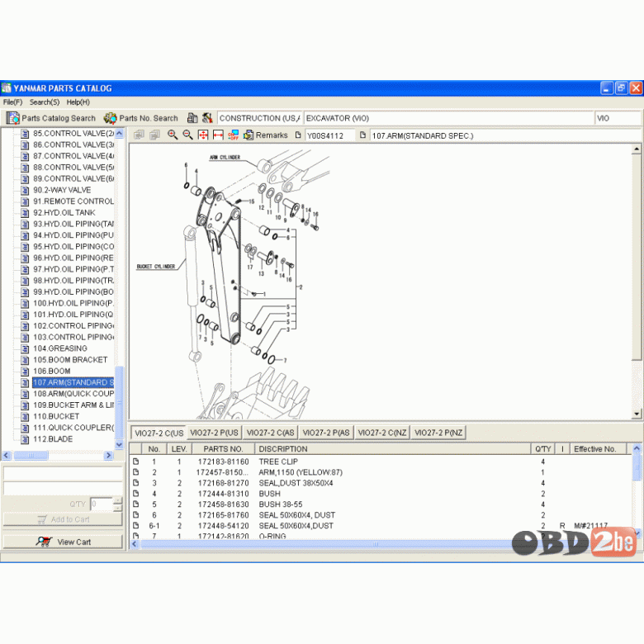Click the page icon beside 98.HYD.OIL PIPING(TR
This screenshot has width=644, height=644.
point(25,281)
